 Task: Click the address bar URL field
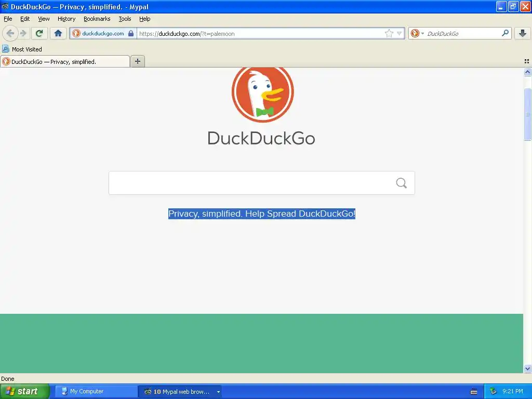coord(260,33)
